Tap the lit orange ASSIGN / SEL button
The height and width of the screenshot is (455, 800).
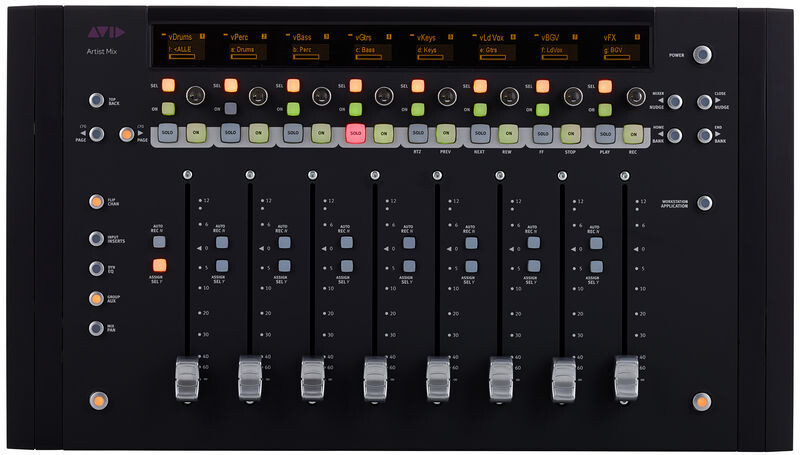pos(159,265)
